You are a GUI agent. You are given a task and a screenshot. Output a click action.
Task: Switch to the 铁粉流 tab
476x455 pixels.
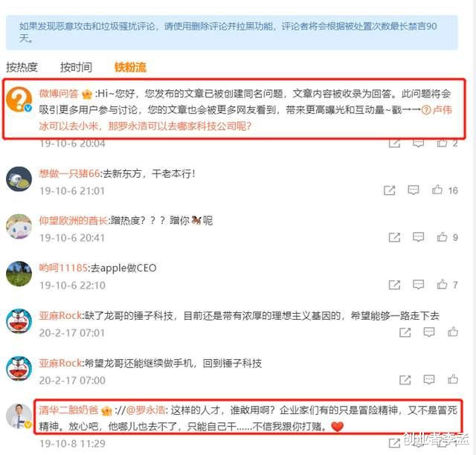pyautogui.click(x=130, y=67)
